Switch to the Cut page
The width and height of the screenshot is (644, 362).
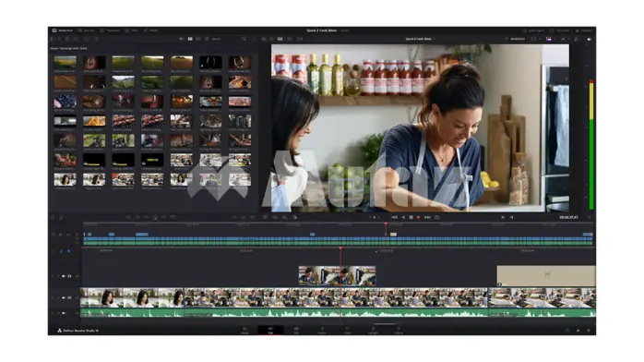pos(270,330)
